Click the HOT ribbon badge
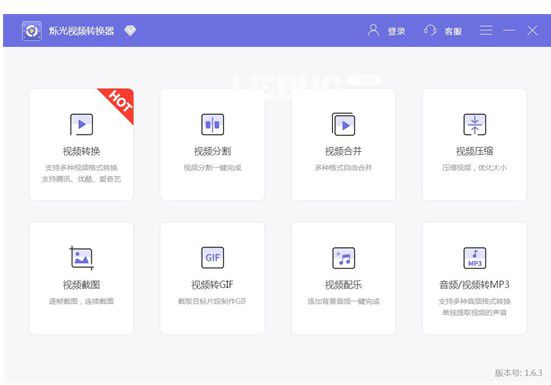Screen dimensions: 551x385 pos(118,103)
